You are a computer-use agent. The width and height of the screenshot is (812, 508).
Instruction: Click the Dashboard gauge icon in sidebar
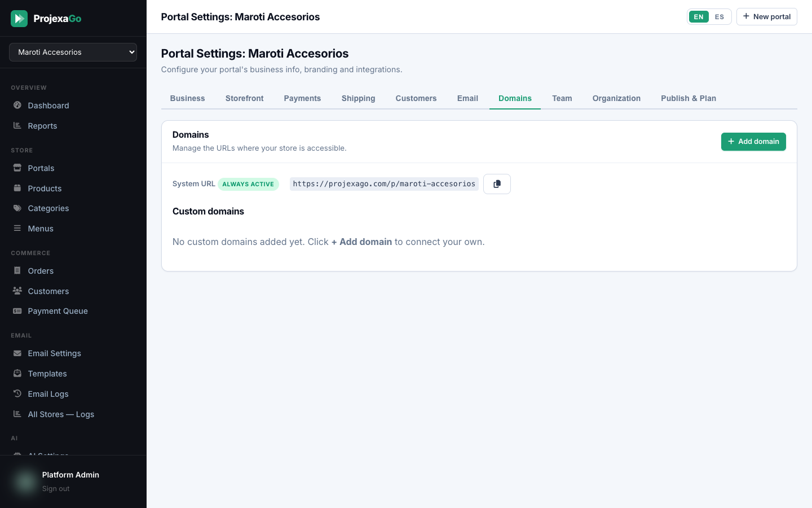click(x=17, y=105)
